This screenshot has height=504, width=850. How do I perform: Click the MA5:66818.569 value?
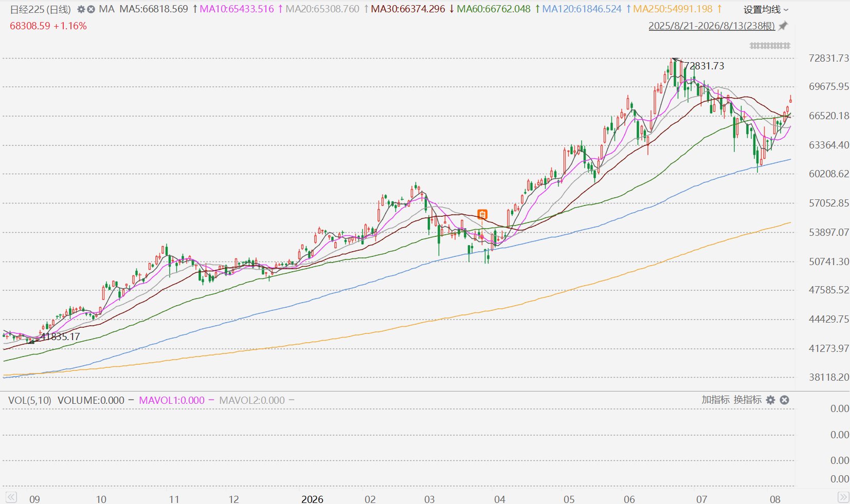(x=154, y=9)
